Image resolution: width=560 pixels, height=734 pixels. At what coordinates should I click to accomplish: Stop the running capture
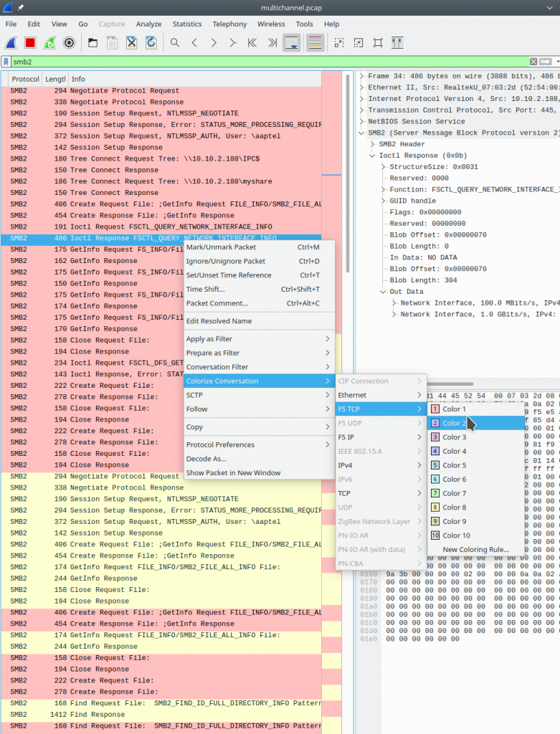(x=30, y=43)
